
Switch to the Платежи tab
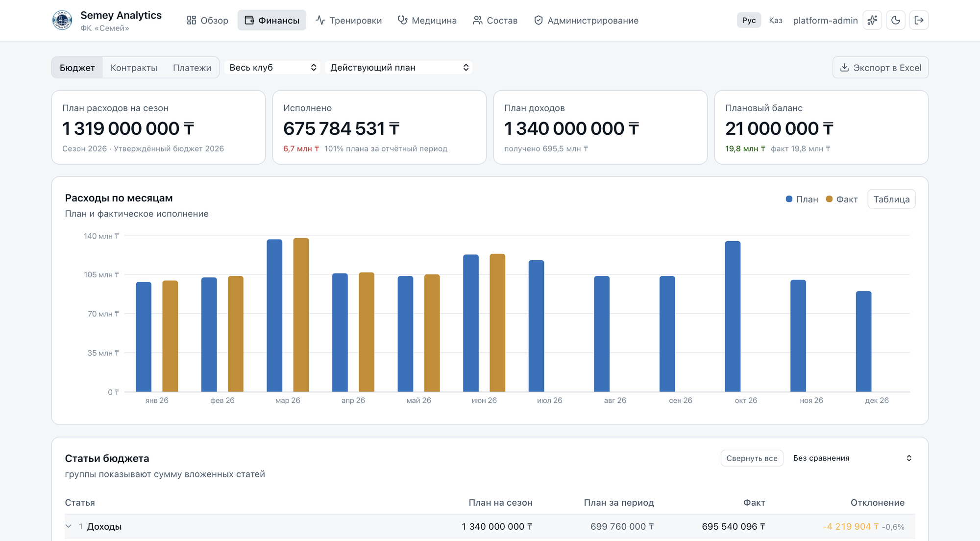pos(192,68)
